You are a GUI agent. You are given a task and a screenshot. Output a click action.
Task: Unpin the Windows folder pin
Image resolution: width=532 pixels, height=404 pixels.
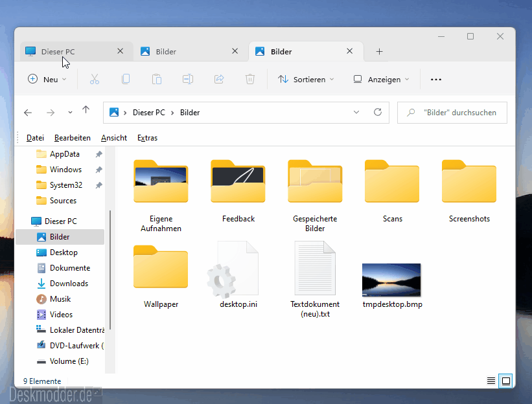click(98, 170)
